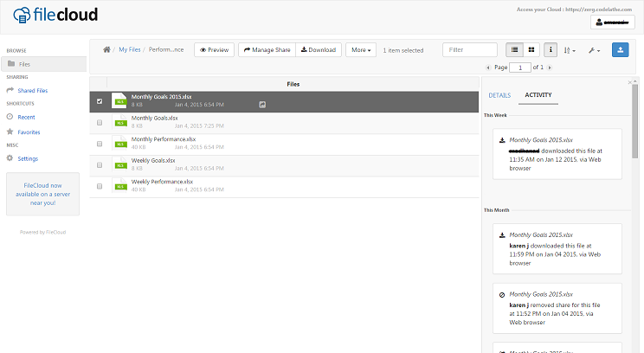Screen dimensions: 644x353
Task: Check the Monthly Goals.xlsx checkbox
Action: (100, 122)
